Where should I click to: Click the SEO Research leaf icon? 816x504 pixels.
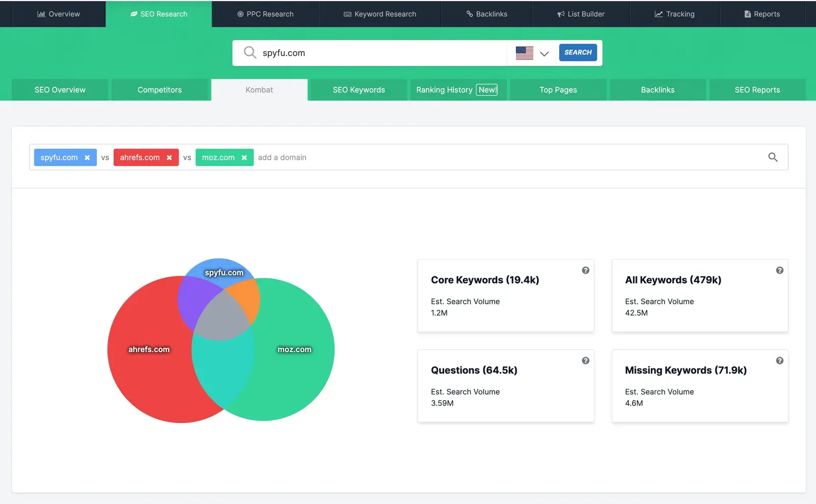(x=134, y=14)
